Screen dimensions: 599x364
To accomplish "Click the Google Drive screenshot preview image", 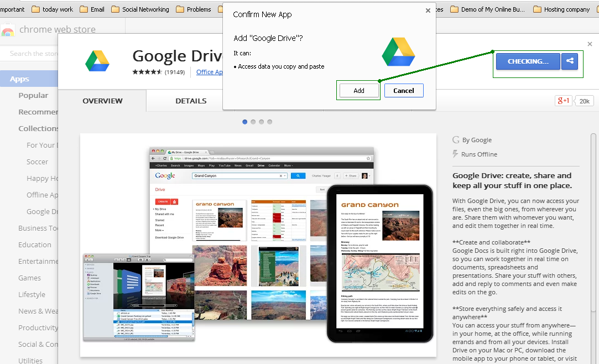I will point(258,245).
